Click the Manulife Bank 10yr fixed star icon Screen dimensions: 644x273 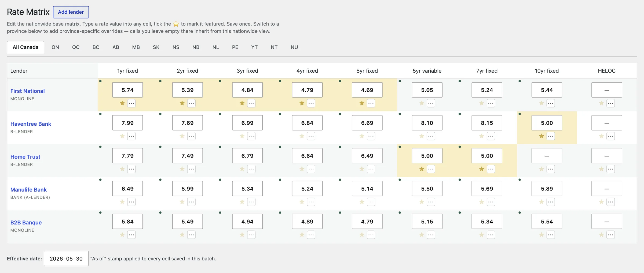[x=541, y=202]
